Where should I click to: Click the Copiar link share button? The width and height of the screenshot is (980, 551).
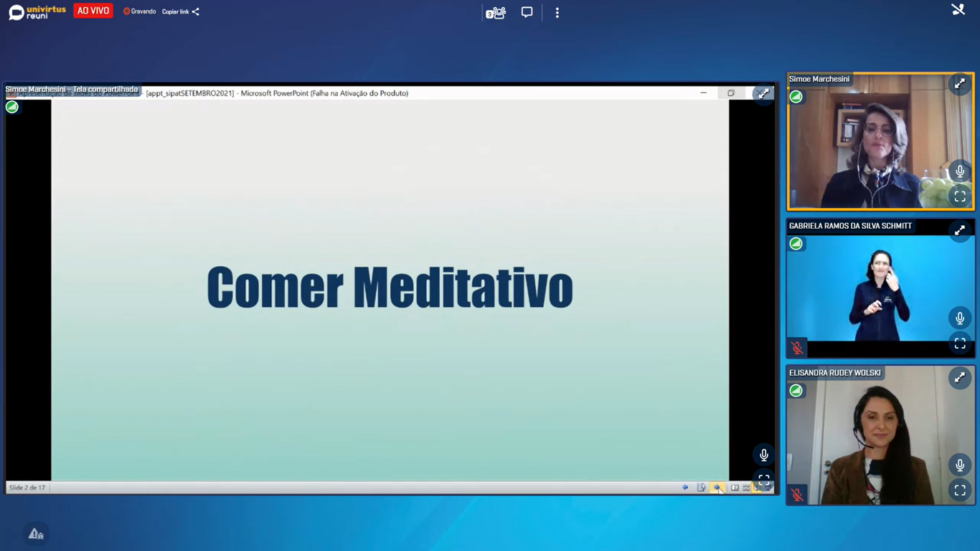181,11
